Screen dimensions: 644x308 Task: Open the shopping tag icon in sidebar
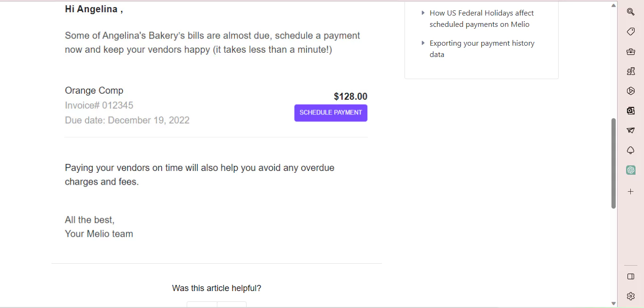[631, 32]
